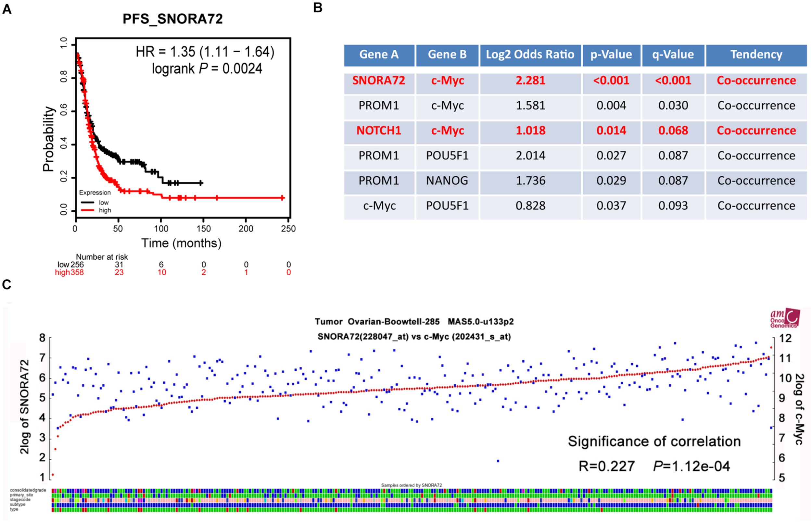Click the Samples ordered by SNORA72 caption
Image resolution: width=812 pixels, height=522 pixels.
(411, 485)
